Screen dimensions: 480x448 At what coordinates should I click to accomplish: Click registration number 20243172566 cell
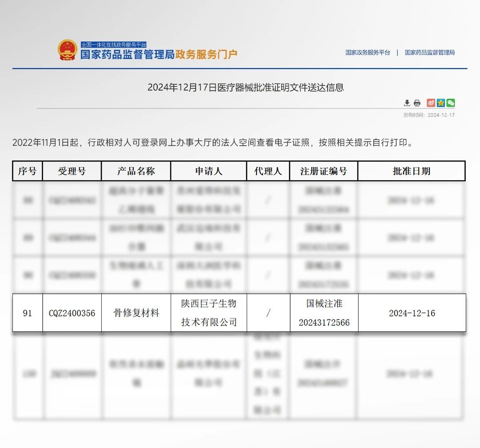(324, 322)
